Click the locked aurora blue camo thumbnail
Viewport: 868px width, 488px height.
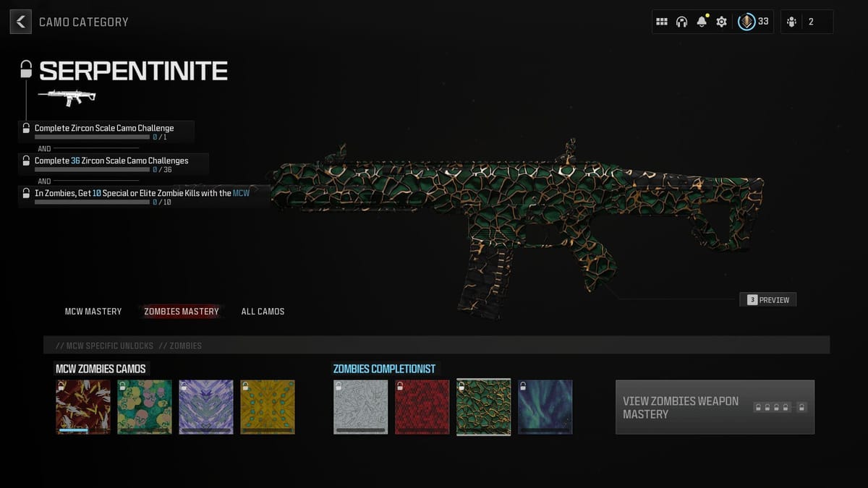coord(545,407)
